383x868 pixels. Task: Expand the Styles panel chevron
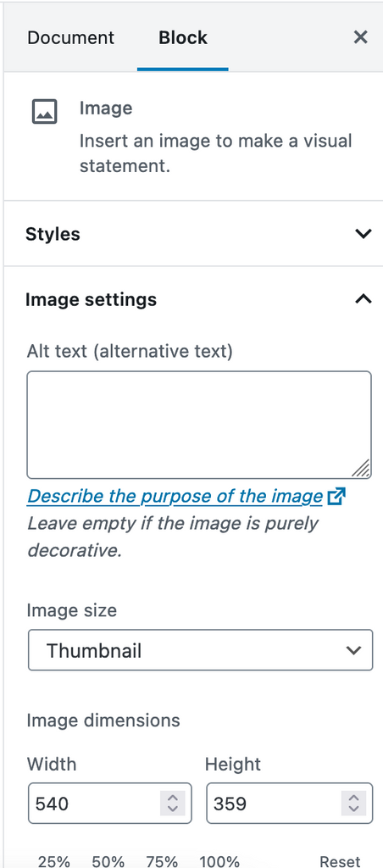363,234
